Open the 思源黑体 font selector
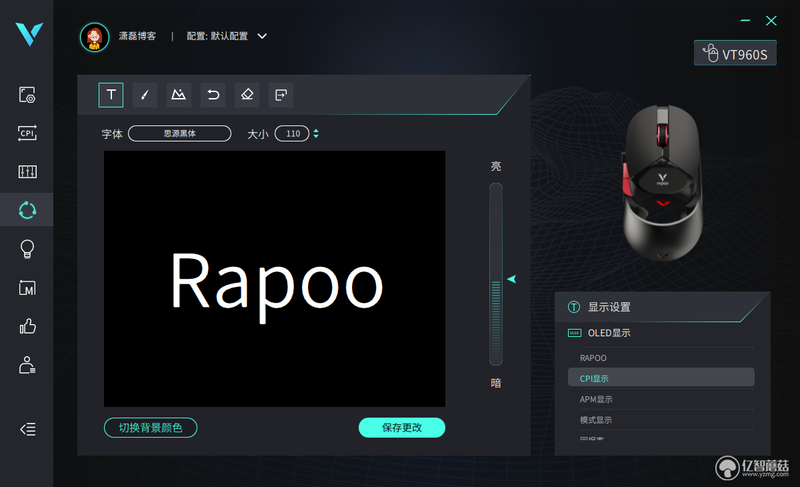The height and width of the screenshot is (487, 800). (x=180, y=134)
